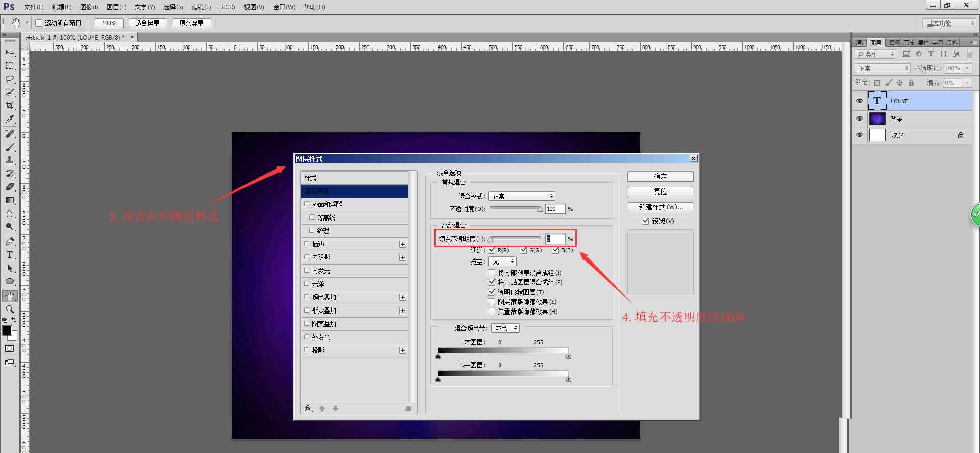Viewport: 980px width, 453px height.
Task: Click the 100% zoom button in options bar
Action: pos(109,23)
